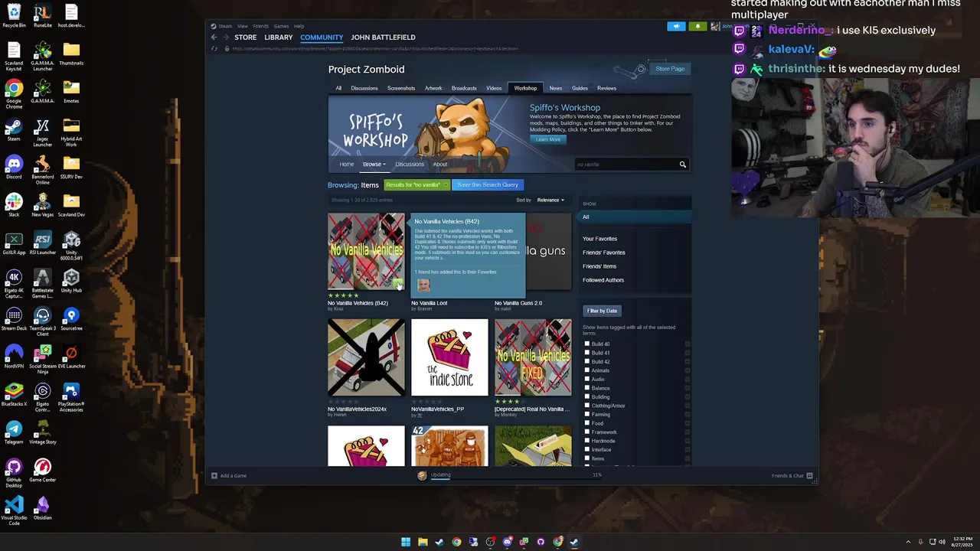Image resolution: width=980 pixels, height=551 pixels.
Task: Check the Animals tag filter
Action: pos(587,370)
